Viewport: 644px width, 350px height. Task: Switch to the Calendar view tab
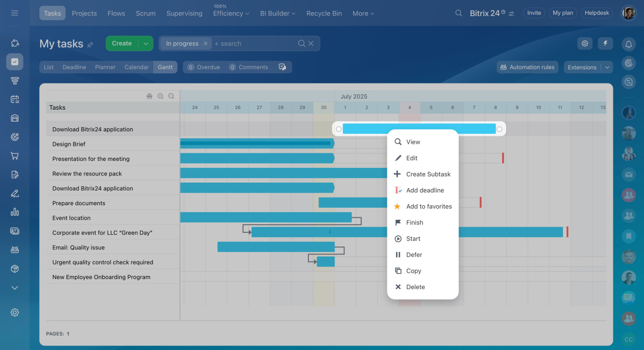click(136, 67)
